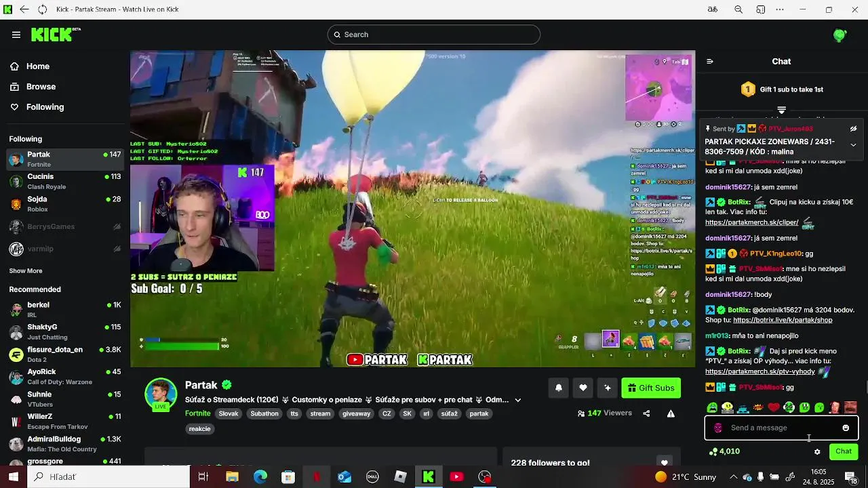868x488 pixels.
Task: Select the reakcie tag
Action: point(200,429)
